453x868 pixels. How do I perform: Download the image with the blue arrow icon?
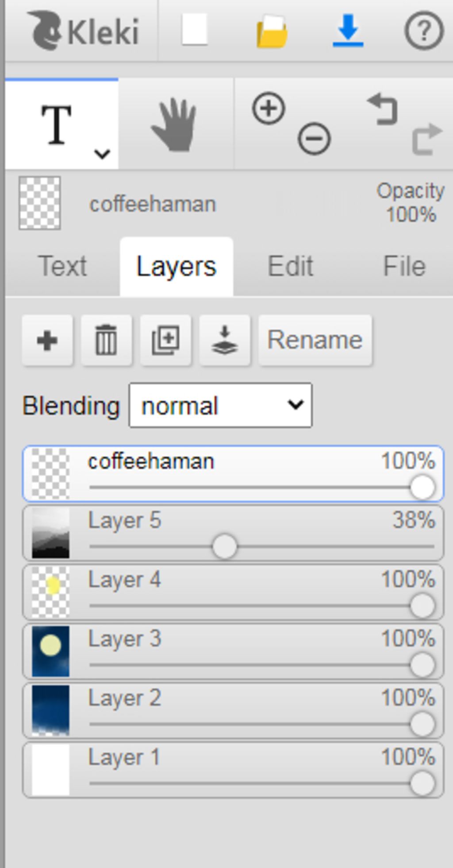click(348, 30)
